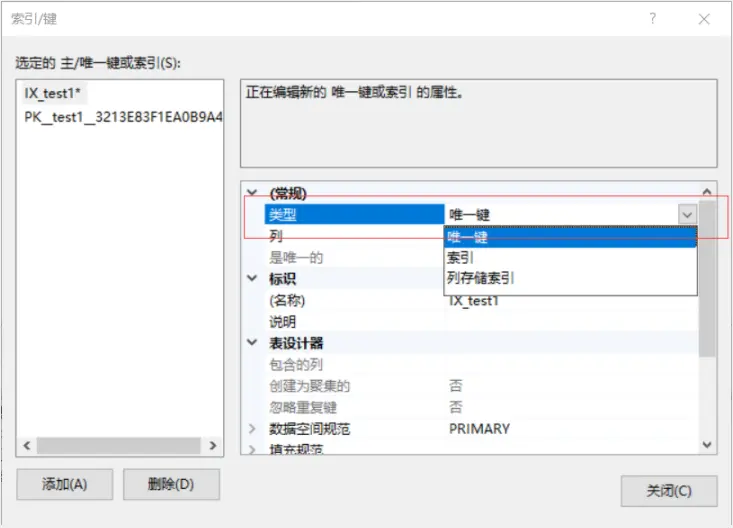Image resolution: width=733 pixels, height=528 pixels.
Task: Collapse the 表设计器 section
Action: pos(252,342)
